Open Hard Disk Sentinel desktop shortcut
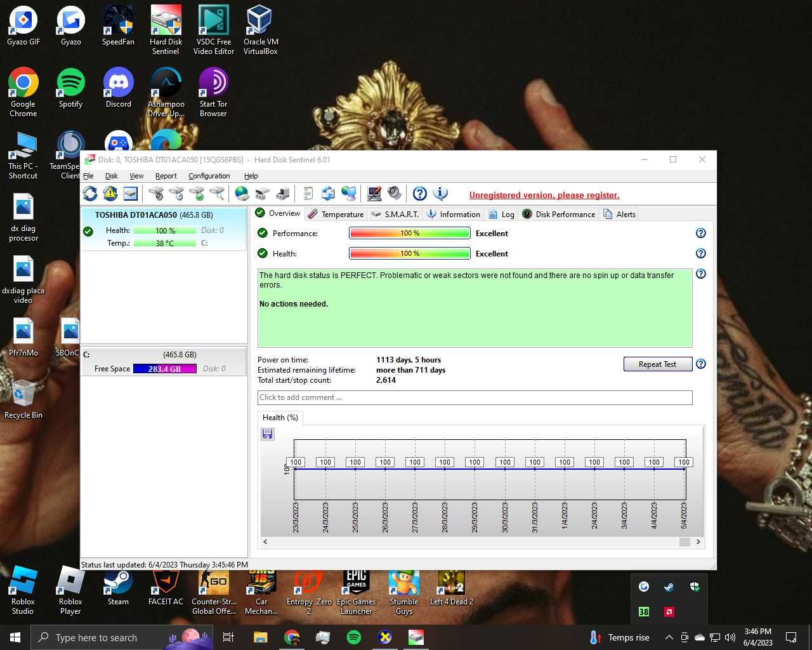The height and width of the screenshot is (650, 812). [x=166, y=30]
